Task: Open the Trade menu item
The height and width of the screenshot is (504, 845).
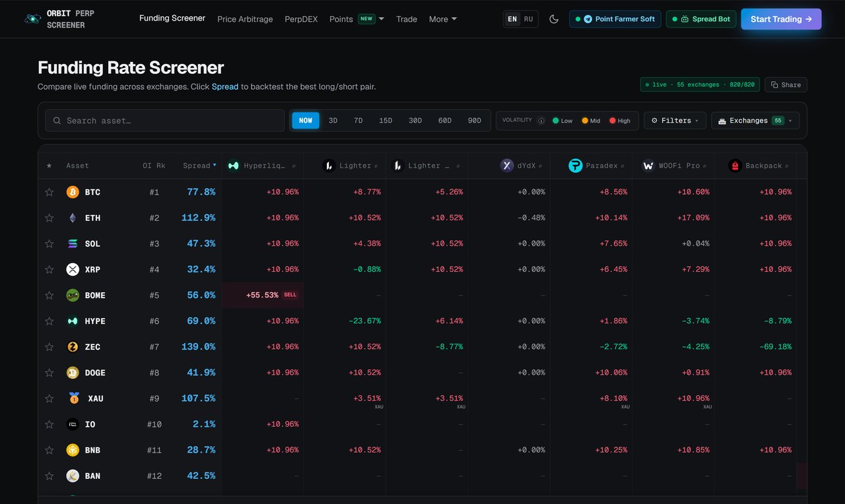Action: click(x=407, y=19)
